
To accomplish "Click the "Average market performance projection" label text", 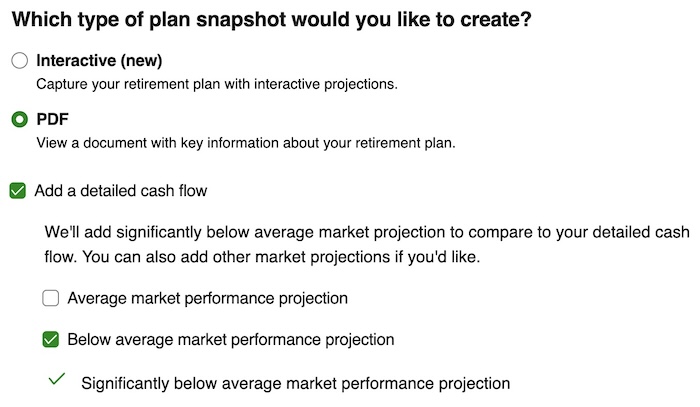I will pyautogui.click(x=208, y=298).
